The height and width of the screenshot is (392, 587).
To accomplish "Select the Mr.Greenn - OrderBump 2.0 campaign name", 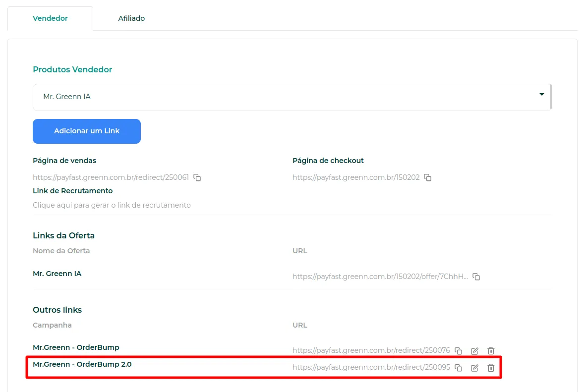I will pos(82,364).
